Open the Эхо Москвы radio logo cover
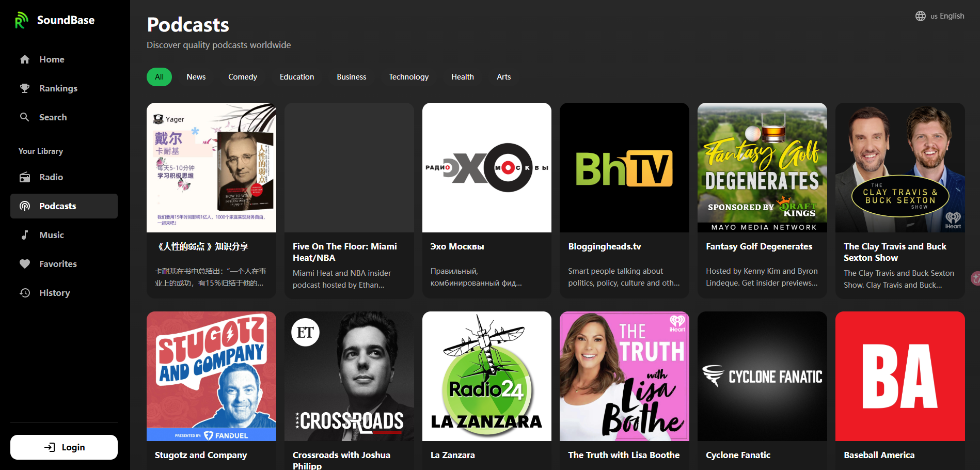Screen dimensions: 980x470 (487, 167)
